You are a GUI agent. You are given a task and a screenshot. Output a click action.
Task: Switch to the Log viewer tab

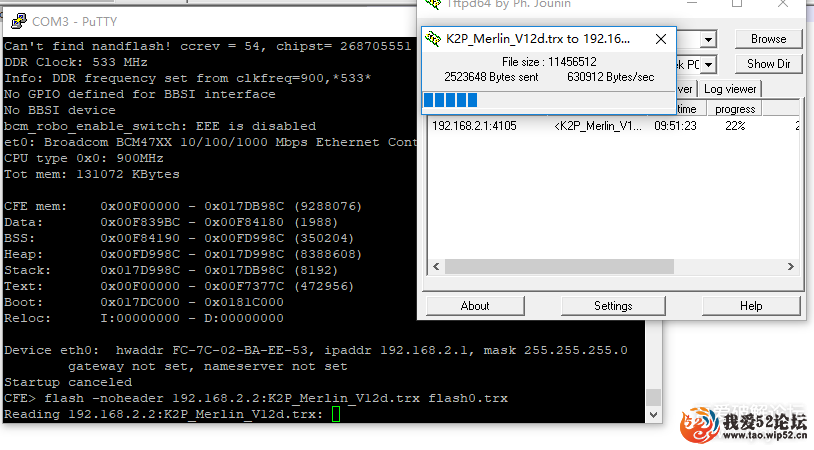[730, 89]
